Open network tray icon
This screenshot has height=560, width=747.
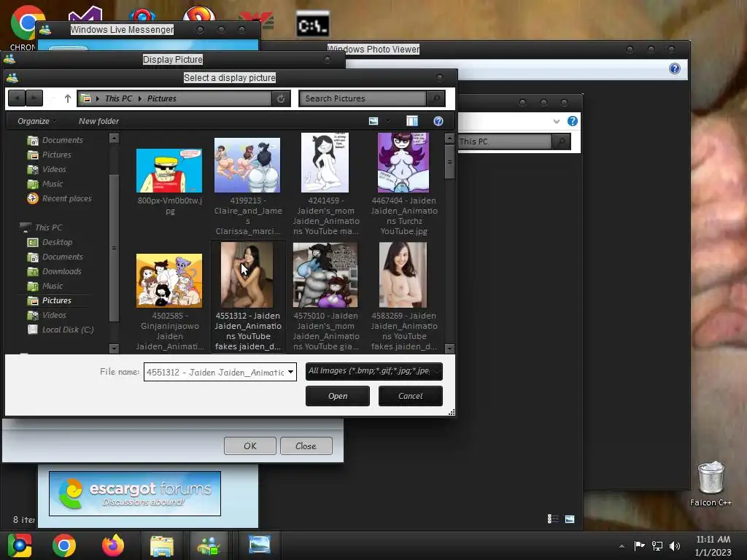pyautogui.click(x=657, y=545)
